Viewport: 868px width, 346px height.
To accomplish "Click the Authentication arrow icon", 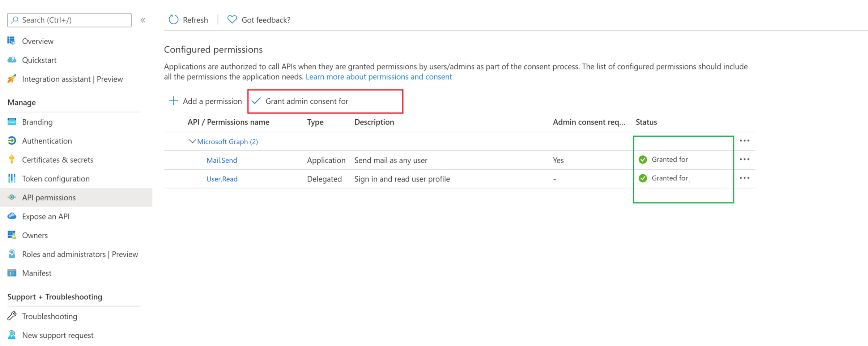I will tap(12, 141).
